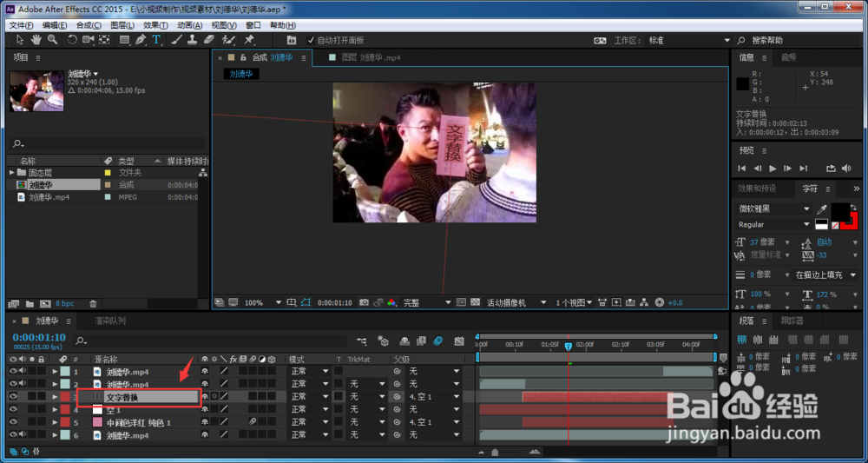Image resolution: width=868 pixels, height=463 pixels.
Task: Click the 8 bpc color depth button
Action: 64,303
